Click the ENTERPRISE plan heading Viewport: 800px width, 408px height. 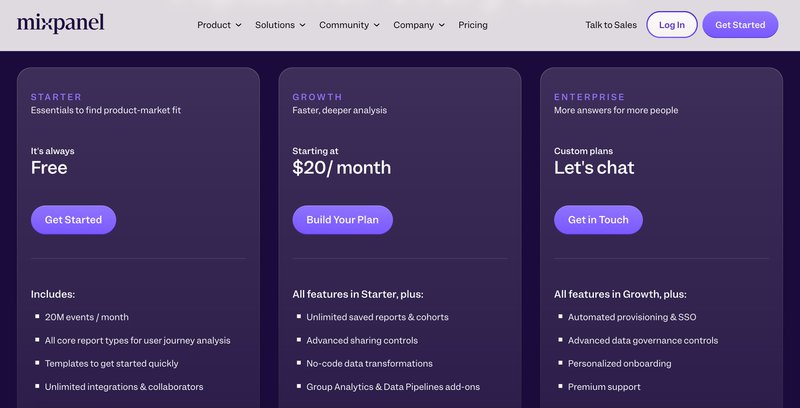(589, 97)
